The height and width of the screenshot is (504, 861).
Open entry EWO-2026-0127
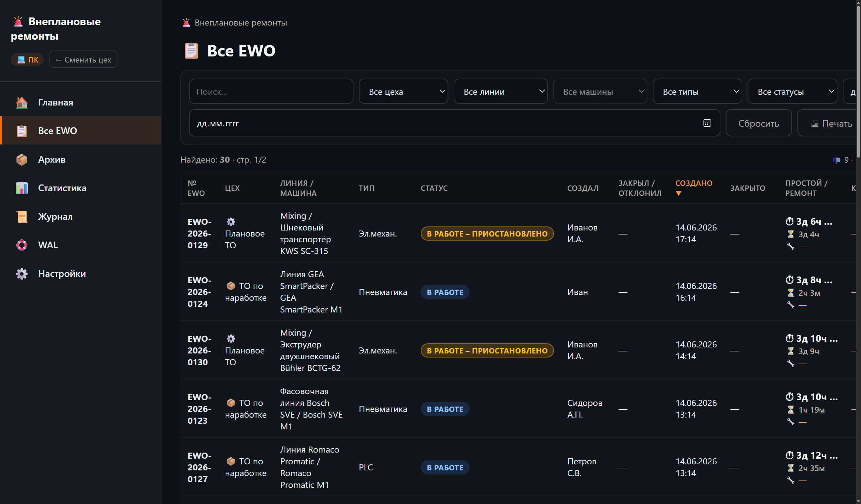coord(199,467)
